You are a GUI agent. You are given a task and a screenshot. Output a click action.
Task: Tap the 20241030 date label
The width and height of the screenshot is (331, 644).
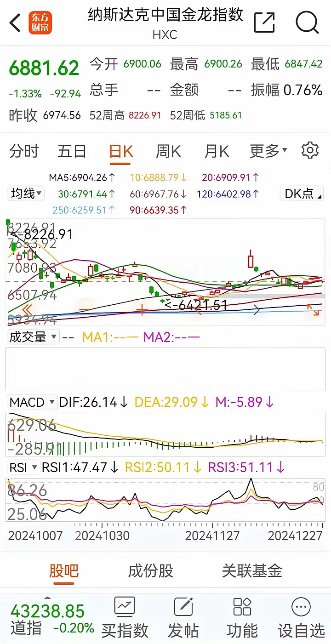[102, 536]
